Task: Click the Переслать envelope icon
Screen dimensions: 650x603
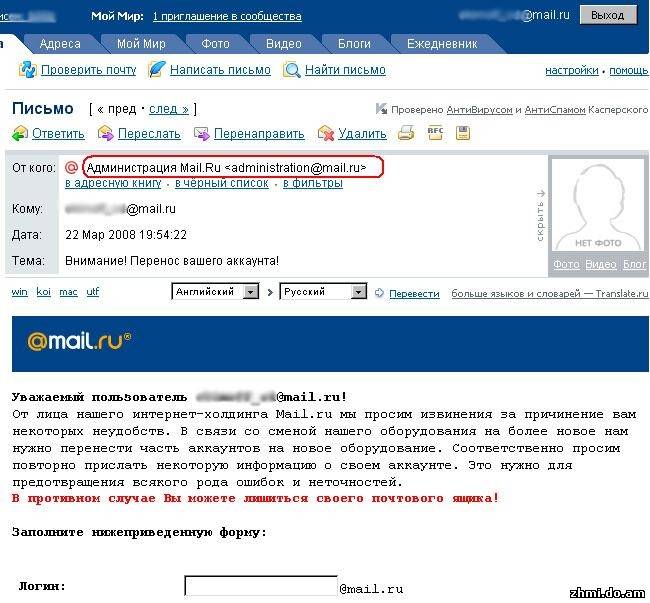Action: [x=106, y=133]
